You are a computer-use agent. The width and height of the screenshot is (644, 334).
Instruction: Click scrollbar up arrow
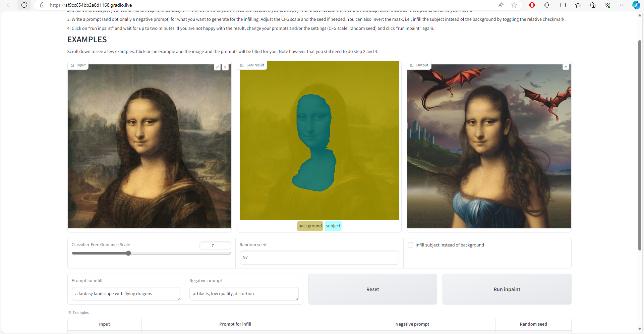(640, 15)
